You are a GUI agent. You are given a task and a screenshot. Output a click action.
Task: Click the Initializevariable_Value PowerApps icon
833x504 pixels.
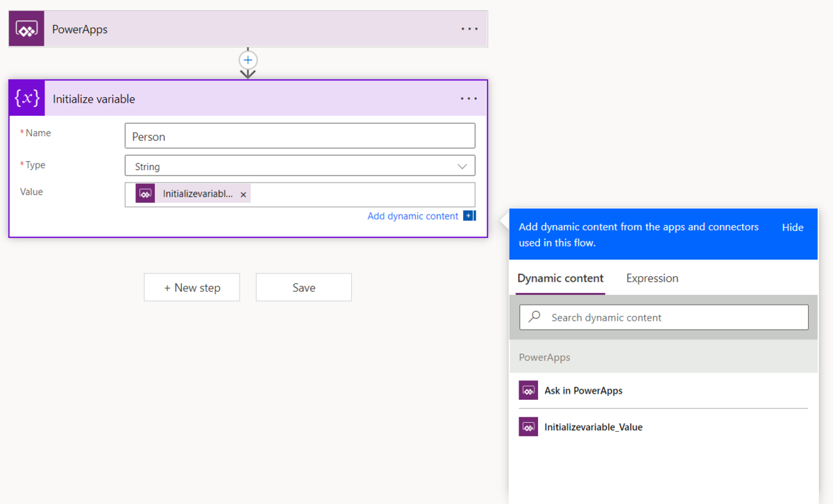529,426
